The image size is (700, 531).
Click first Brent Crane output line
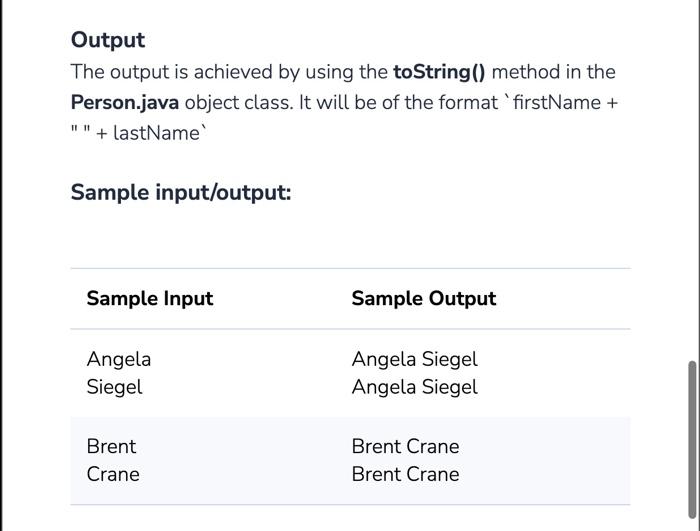point(405,447)
